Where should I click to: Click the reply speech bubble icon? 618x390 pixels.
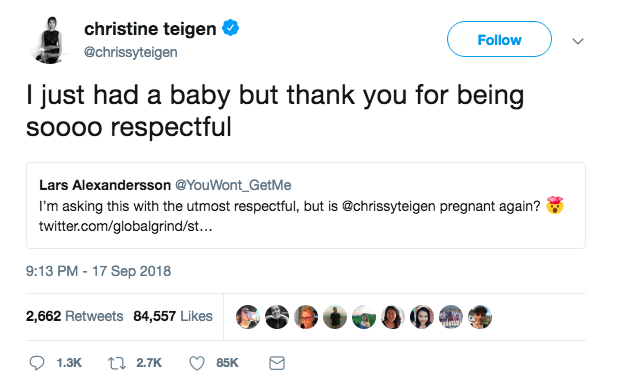[37, 363]
